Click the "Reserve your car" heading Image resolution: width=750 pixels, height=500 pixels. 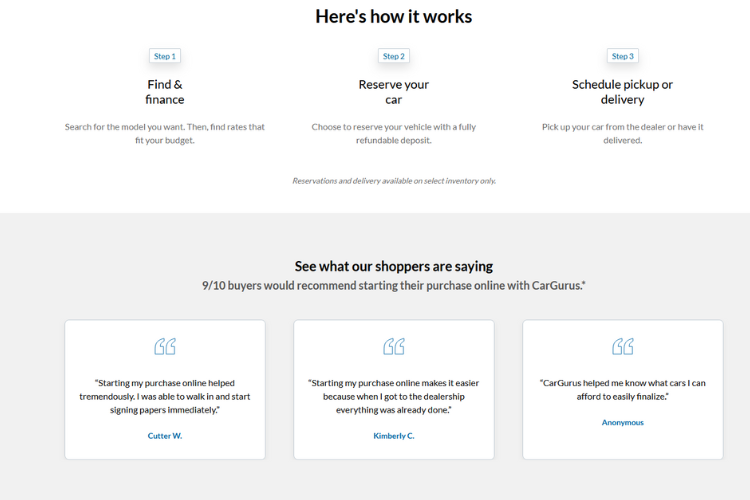click(394, 92)
